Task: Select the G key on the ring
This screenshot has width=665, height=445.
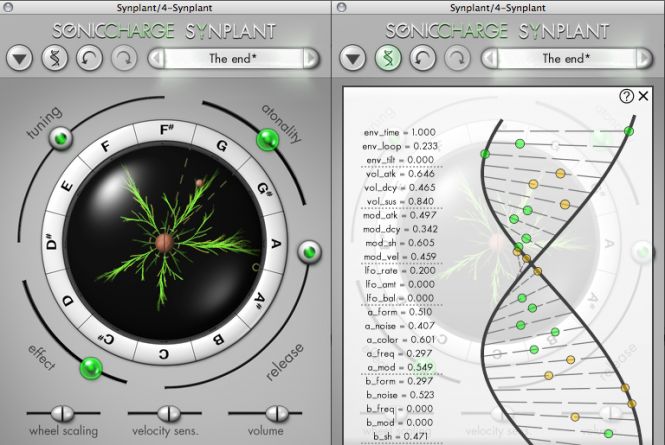Action: pyautogui.click(x=221, y=146)
